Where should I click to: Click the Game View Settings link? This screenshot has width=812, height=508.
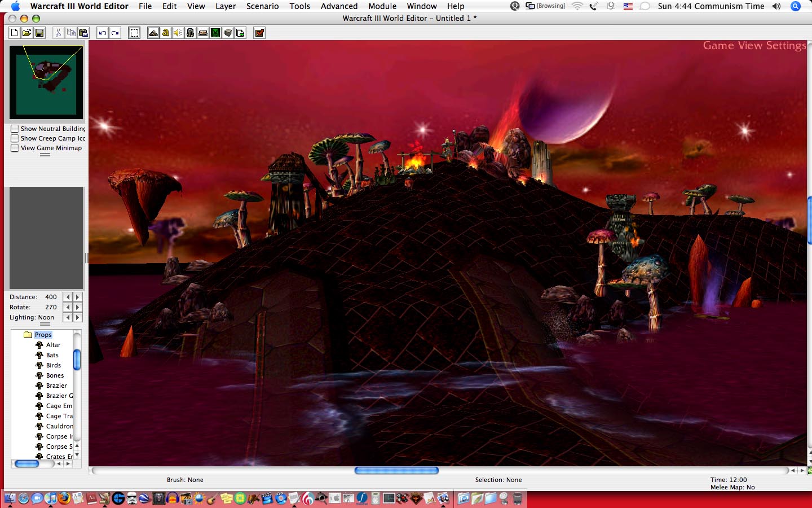(754, 46)
